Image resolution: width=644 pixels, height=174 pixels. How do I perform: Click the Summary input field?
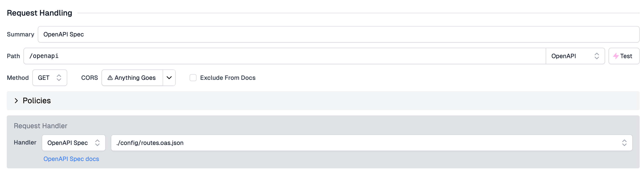339,34
